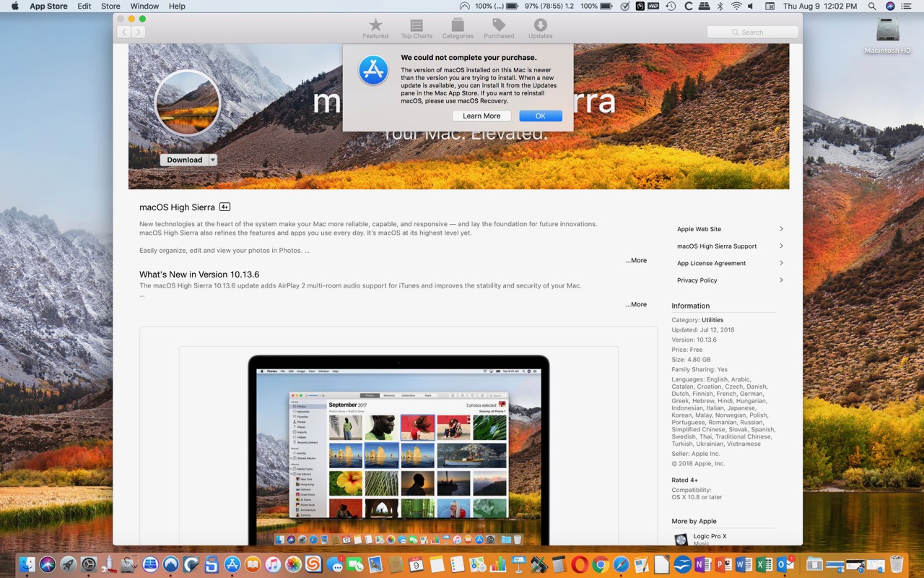The height and width of the screenshot is (578, 924).
Task: Open Microsoft PowerPoint in Dock
Action: point(724,564)
